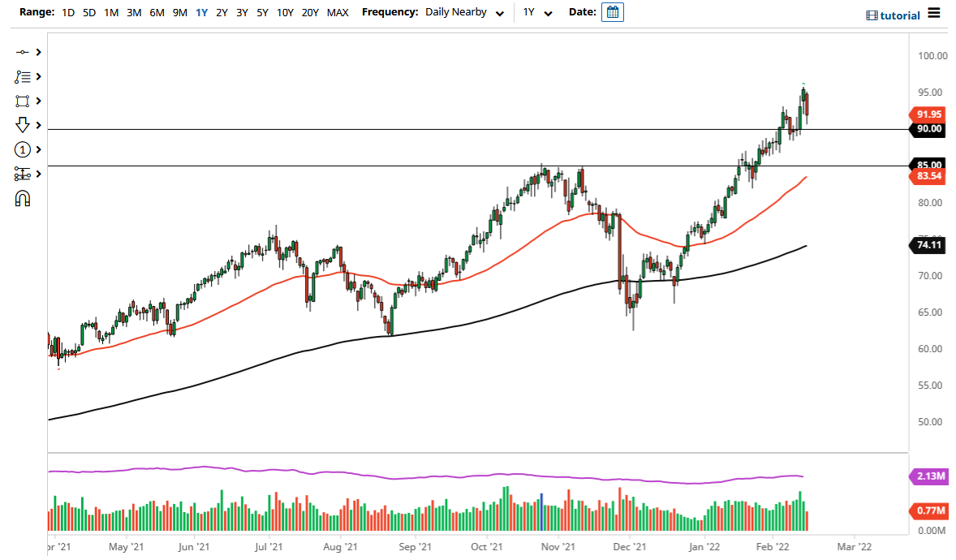
Task: Click the 2.13M volume indicator label
Action: (x=928, y=477)
